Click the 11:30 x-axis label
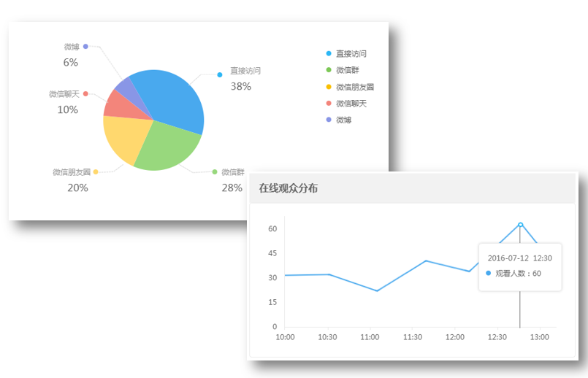Viewport: 588px width, 378px height. coord(413,337)
